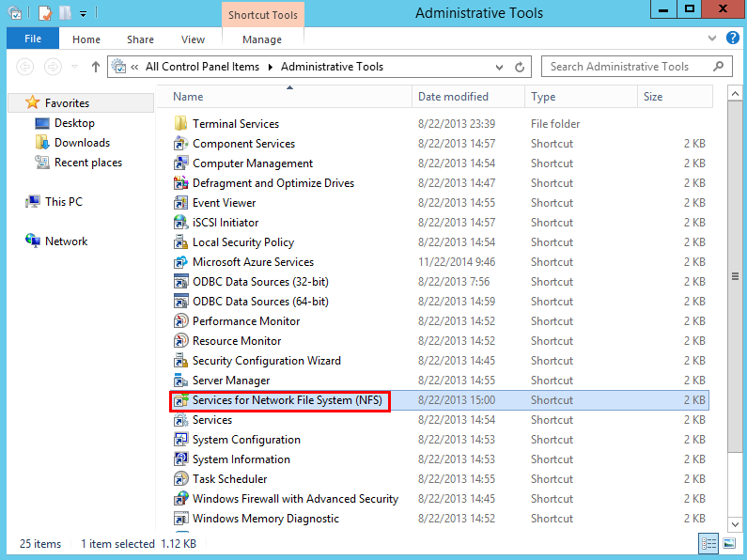Sort by Date modified column header
The height and width of the screenshot is (560, 747).
pos(468,97)
